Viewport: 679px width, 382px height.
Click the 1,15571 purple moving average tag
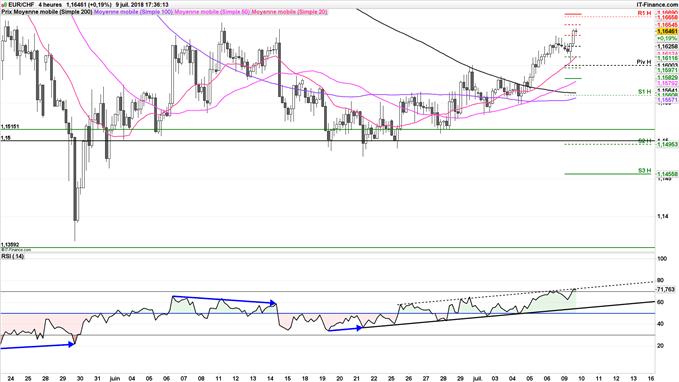click(667, 100)
